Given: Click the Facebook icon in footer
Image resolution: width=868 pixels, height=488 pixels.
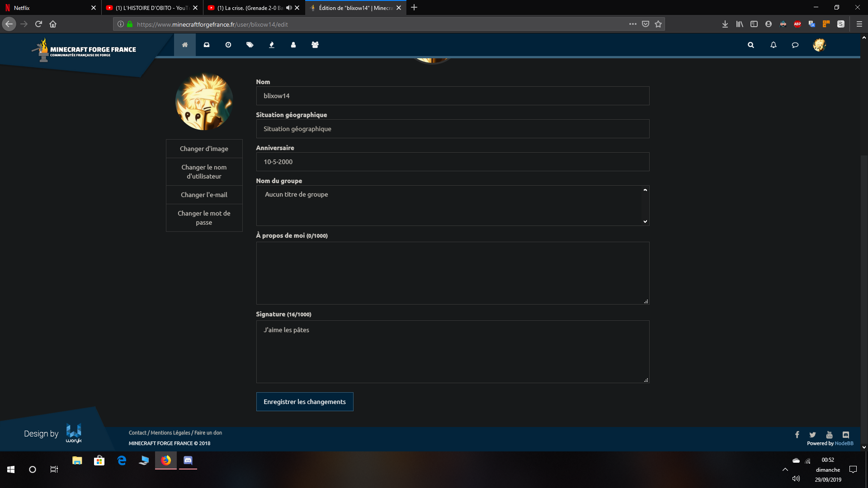Looking at the screenshot, I should point(797,435).
